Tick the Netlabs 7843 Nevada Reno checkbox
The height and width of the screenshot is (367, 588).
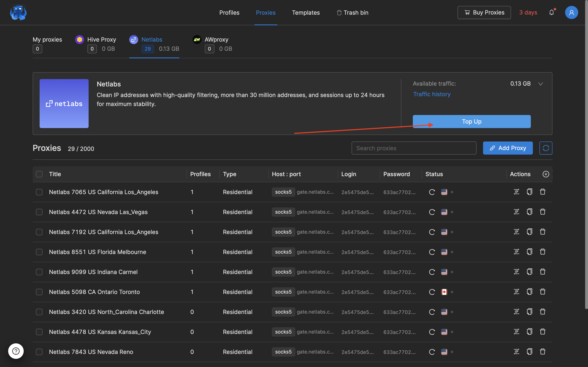39,352
